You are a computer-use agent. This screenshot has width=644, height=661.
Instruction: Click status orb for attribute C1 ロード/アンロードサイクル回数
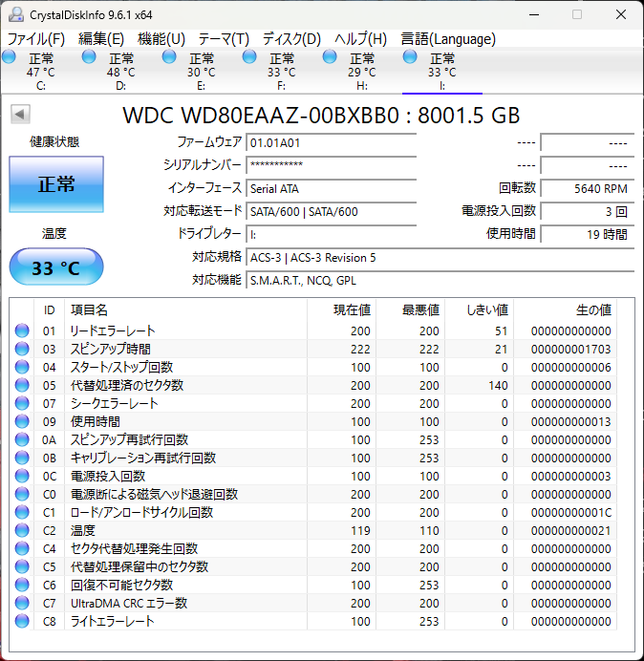tap(22, 512)
